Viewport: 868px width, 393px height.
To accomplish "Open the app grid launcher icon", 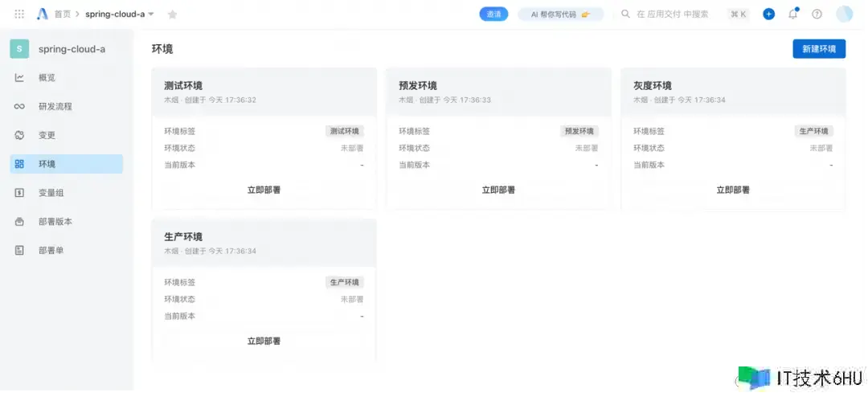I will click(x=19, y=14).
